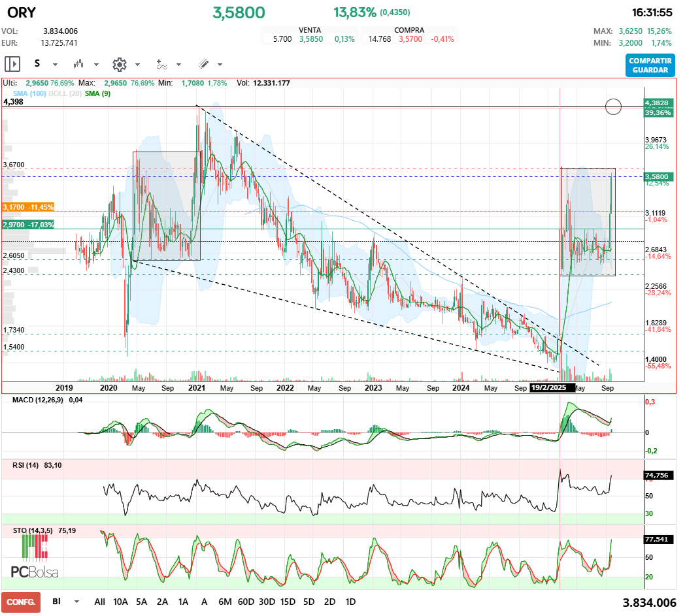Click the 4,3828 price tag on axis

pos(658,103)
